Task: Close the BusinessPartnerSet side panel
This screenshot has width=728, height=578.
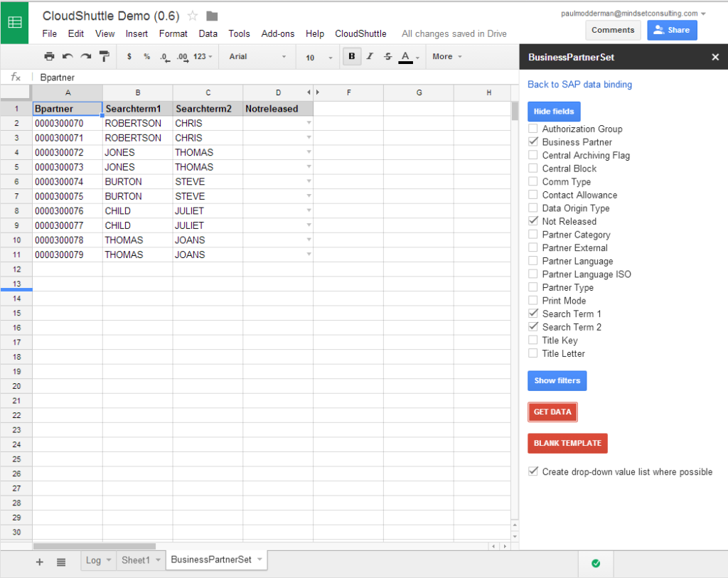Action: (x=715, y=57)
